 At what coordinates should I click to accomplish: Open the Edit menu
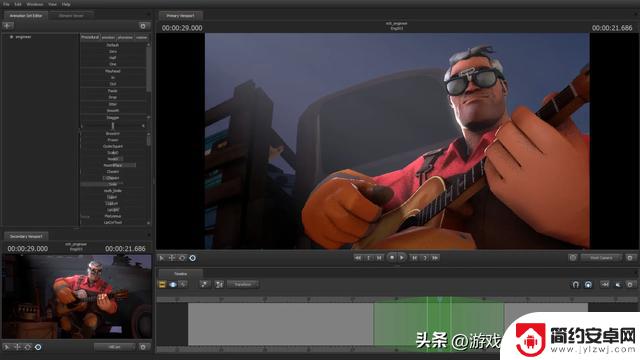pyautogui.click(x=18, y=4)
